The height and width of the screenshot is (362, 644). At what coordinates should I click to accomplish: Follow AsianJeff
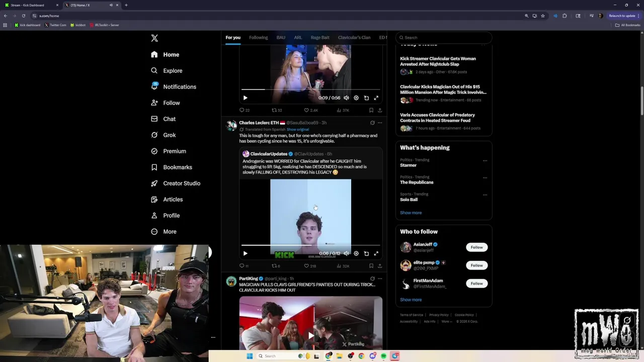(x=477, y=247)
